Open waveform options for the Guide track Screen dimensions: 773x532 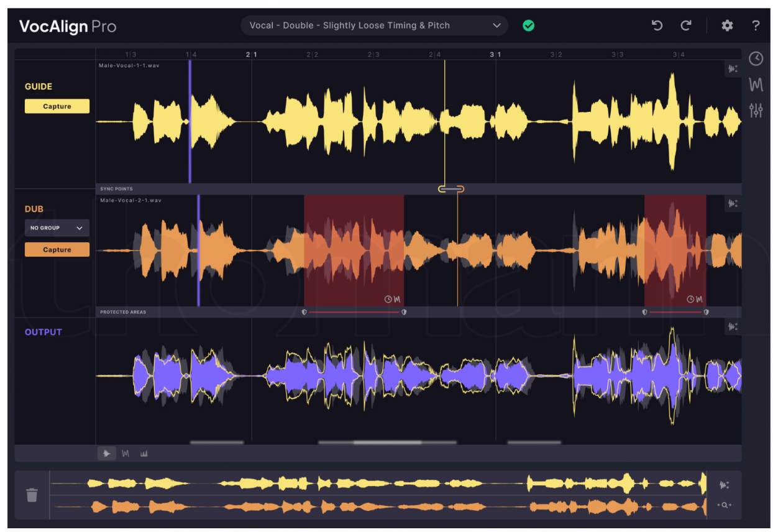(x=733, y=69)
